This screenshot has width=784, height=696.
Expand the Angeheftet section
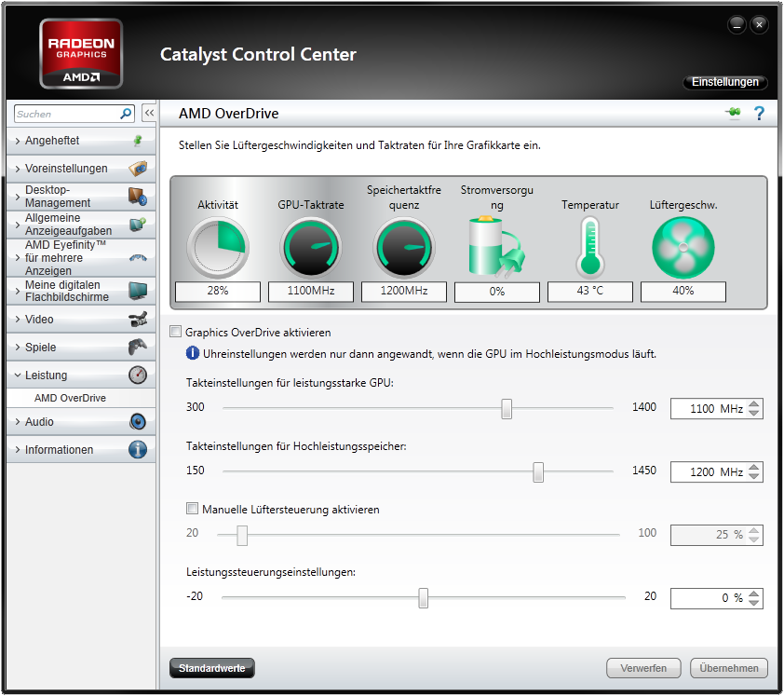coord(18,141)
